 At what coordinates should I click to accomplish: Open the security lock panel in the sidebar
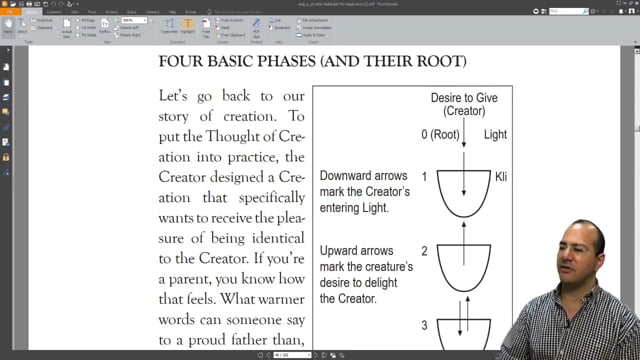pyautogui.click(x=6, y=157)
